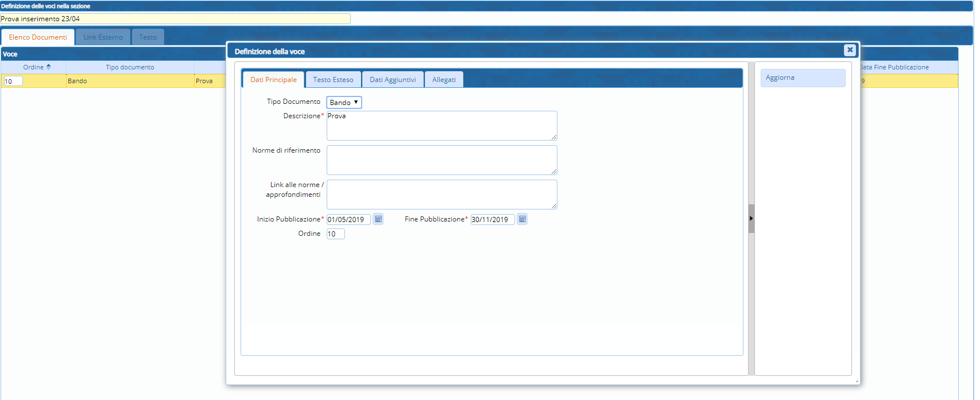Select the Allegati tab
This screenshot has width=980, height=400.
(444, 80)
